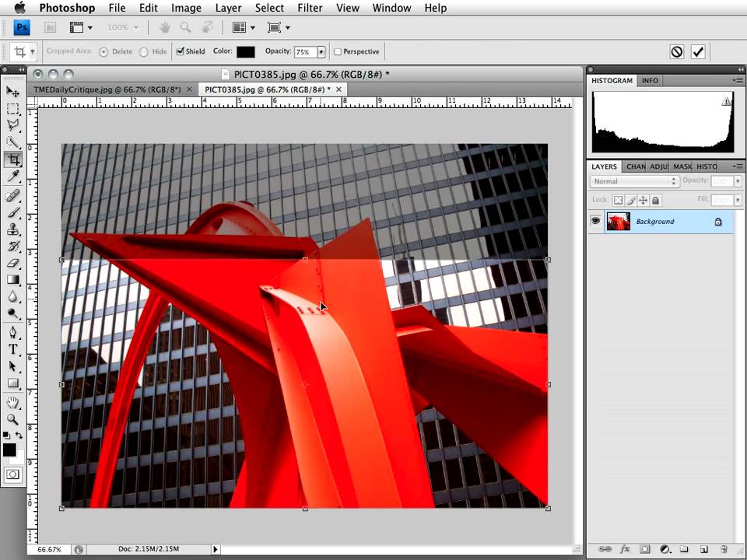Select the Clone Stamp tool
The width and height of the screenshot is (747, 560).
13,229
